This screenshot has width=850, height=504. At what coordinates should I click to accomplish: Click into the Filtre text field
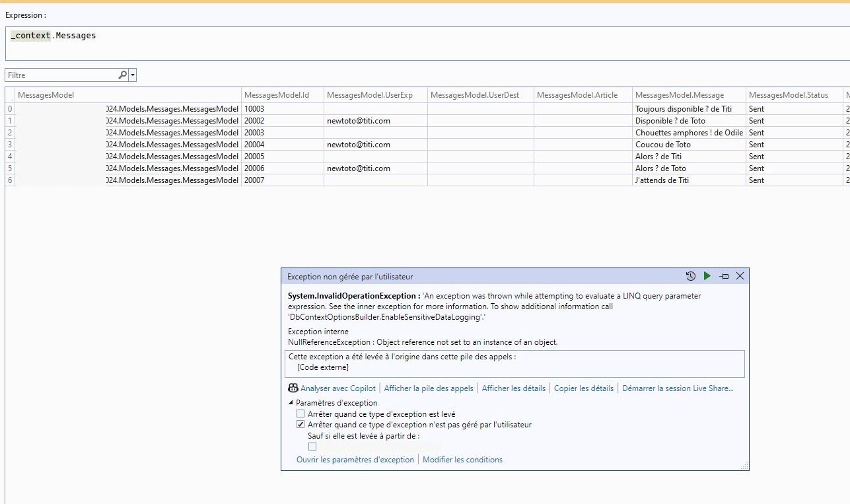click(59, 75)
